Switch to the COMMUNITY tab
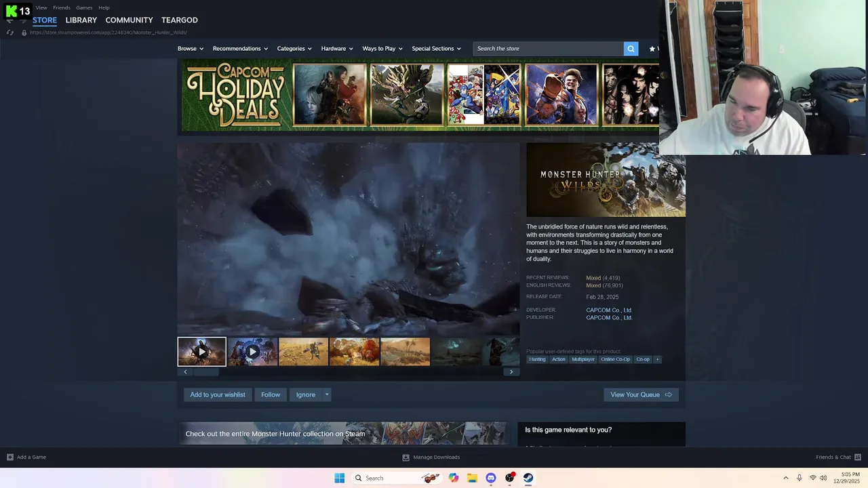Screen dimensions: 868x488 pyautogui.click(x=129, y=20)
